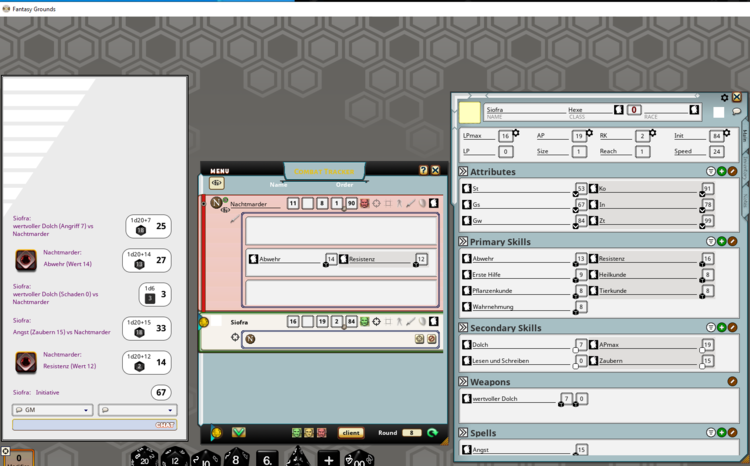Toggle Nachtmarder's token visibility eye icon
This screenshot has width=750, height=466.
point(225,210)
